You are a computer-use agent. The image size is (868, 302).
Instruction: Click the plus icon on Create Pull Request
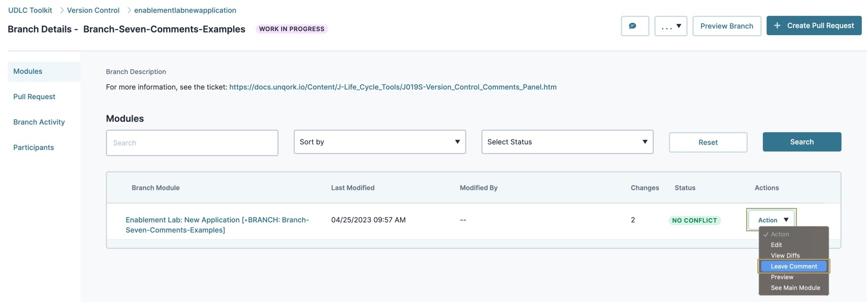[x=777, y=25]
